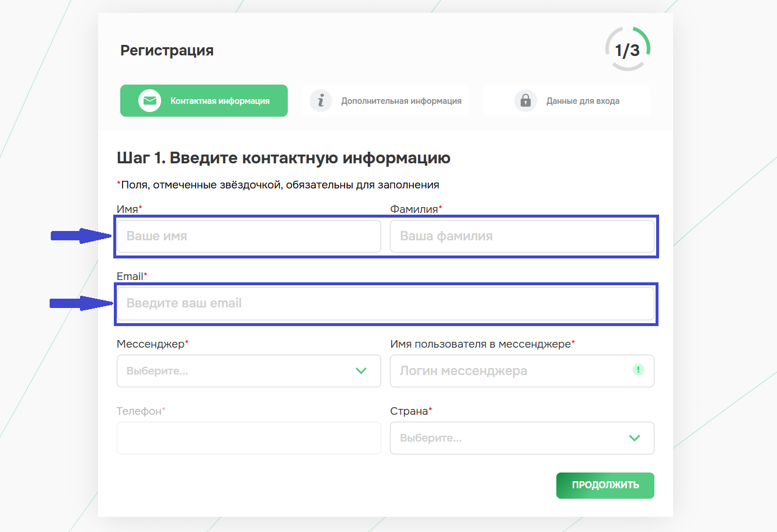Click the green warning icon in Логин мессенджера field

click(x=638, y=369)
